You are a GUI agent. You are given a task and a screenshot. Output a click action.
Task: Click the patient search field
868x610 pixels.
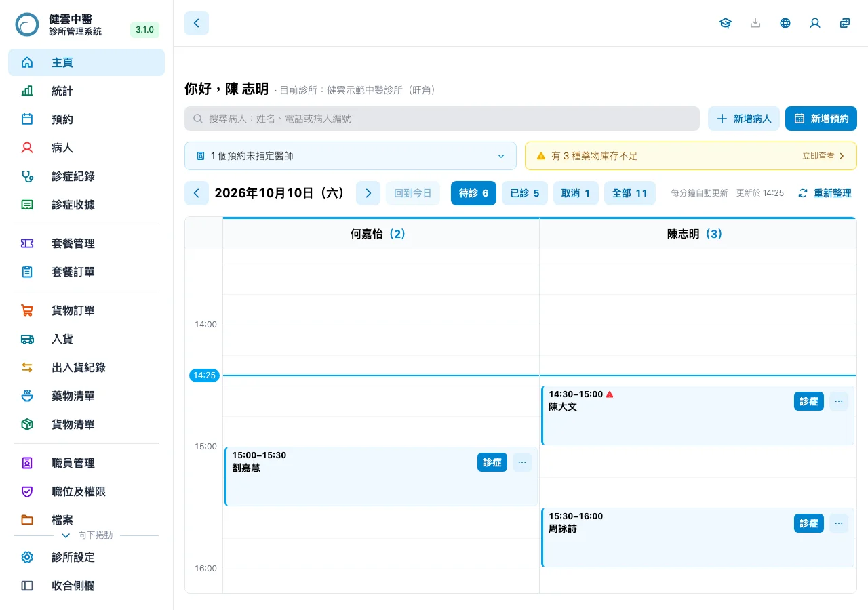tap(442, 119)
